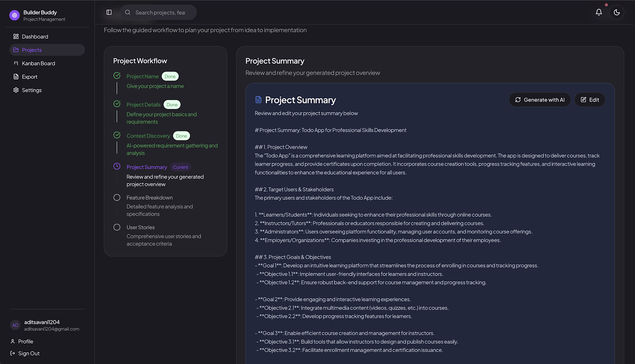Viewport: 635px width, 364px height.
Task: Select the Feature Breakdown step circle
Action: (117, 198)
